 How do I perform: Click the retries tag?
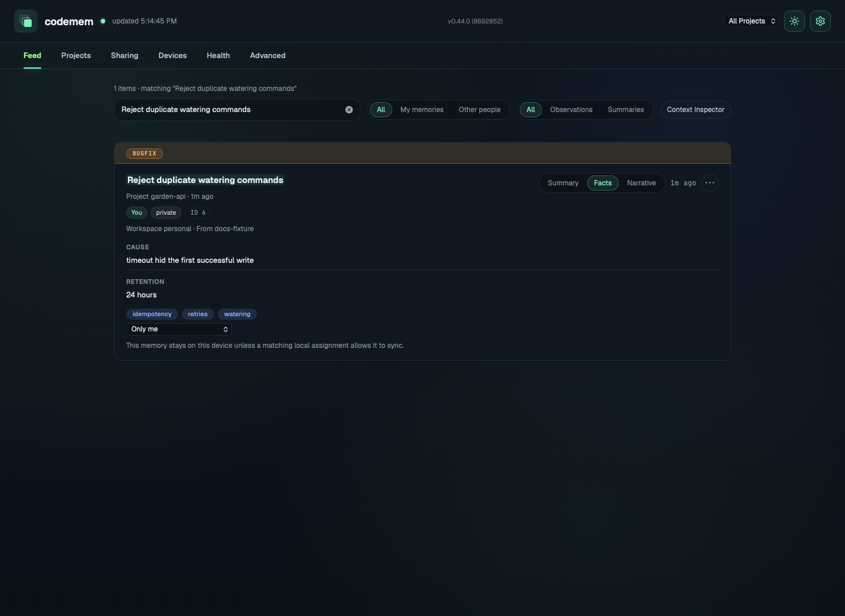198,314
